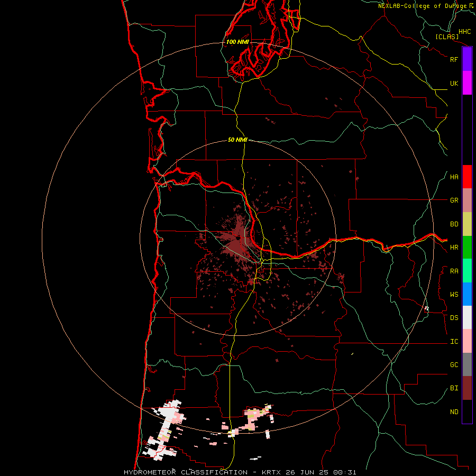Click the DS legend label
Viewport: 476px width, 476px height.
click(454, 318)
